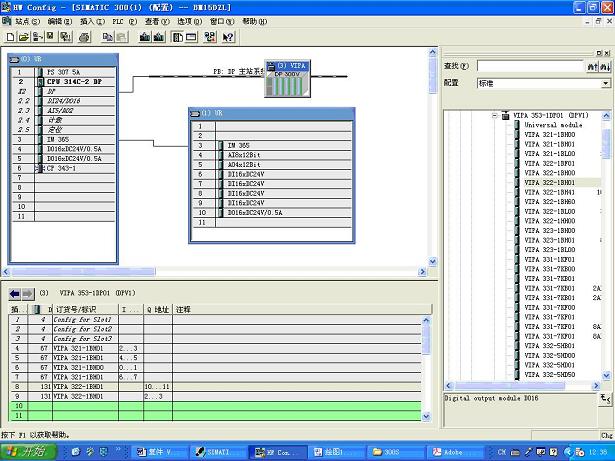
Task: Select AI8x12Bit in rack 1 slot 4
Action: [x=273, y=155]
